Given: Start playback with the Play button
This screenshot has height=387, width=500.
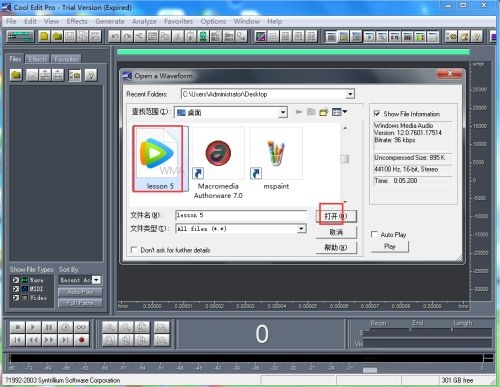Looking at the screenshot, I should pos(33,327).
